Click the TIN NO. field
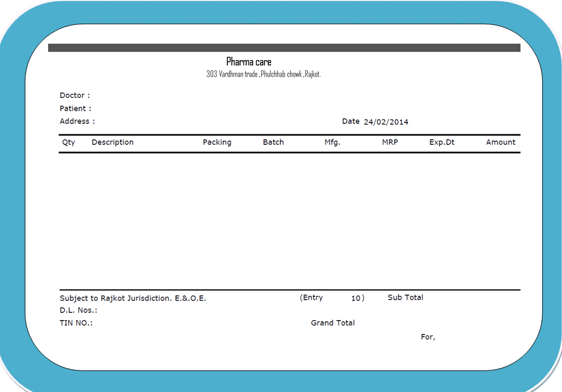 [75, 323]
